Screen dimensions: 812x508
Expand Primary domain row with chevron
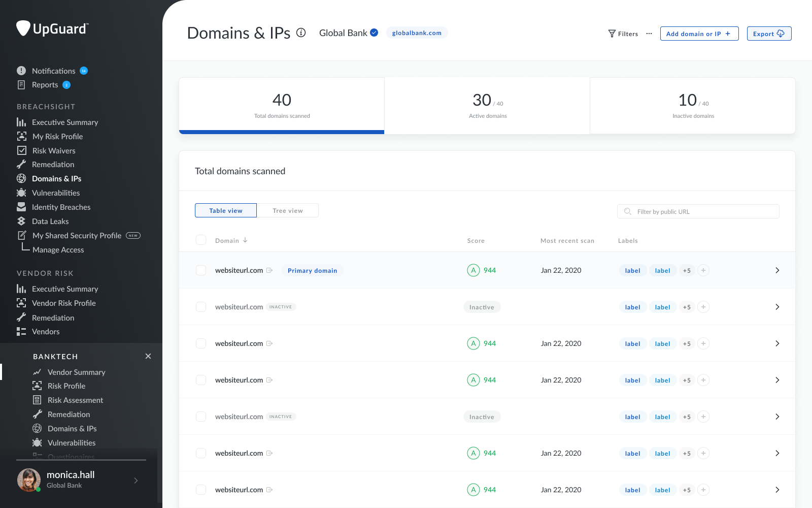777,270
